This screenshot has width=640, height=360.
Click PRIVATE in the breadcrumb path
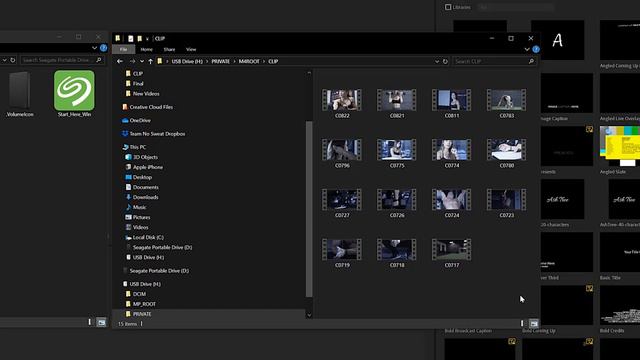point(220,61)
